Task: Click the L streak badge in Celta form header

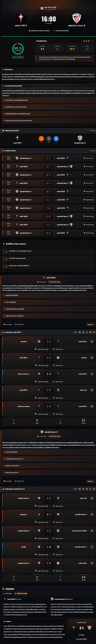Action: tap(87, 332)
